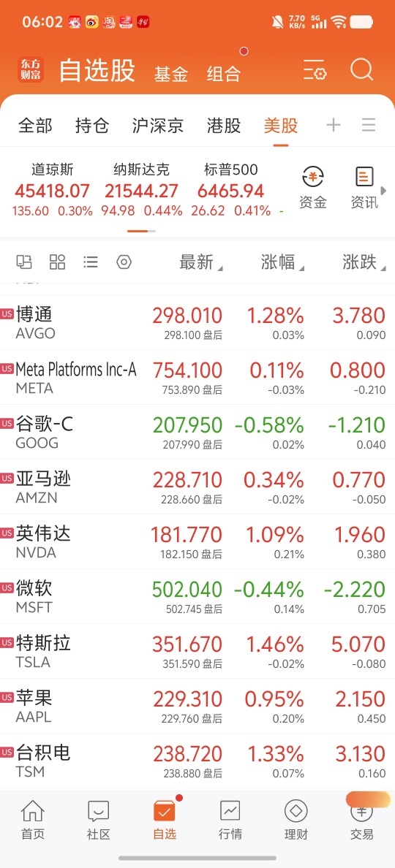The image size is (395, 868).
Task: Add a new group with plus icon
Action: [334, 125]
